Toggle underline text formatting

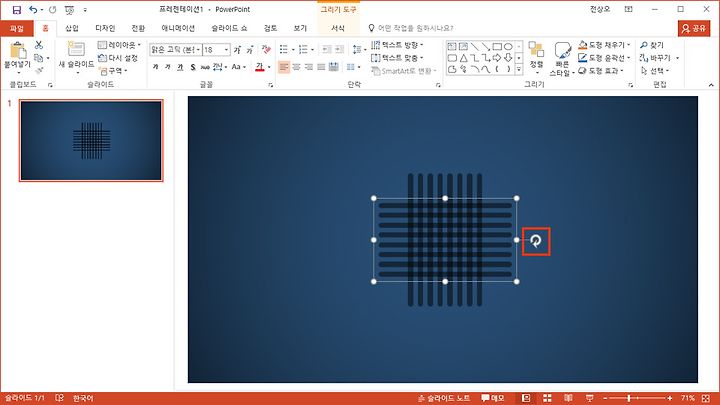coord(180,67)
